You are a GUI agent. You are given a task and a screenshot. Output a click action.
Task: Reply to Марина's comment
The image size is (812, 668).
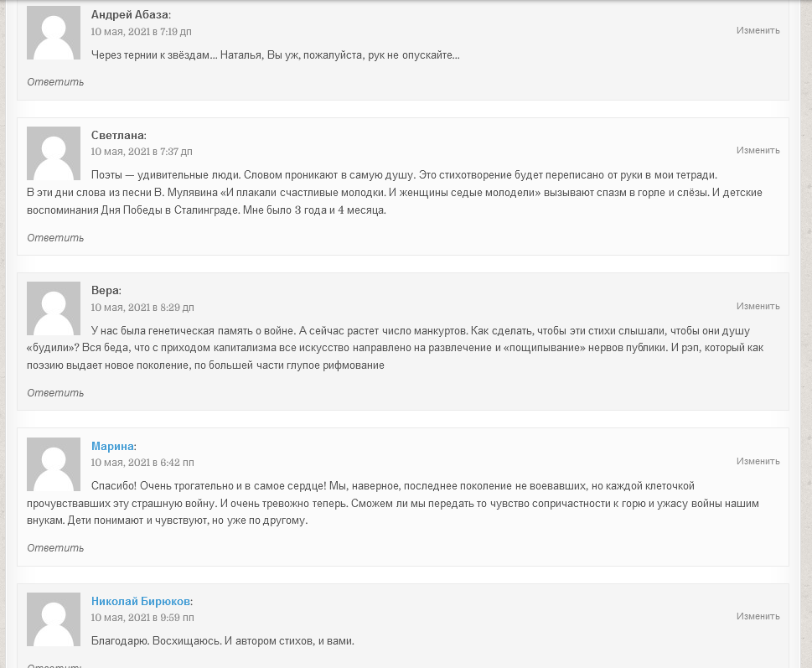pyautogui.click(x=55, y=548)
